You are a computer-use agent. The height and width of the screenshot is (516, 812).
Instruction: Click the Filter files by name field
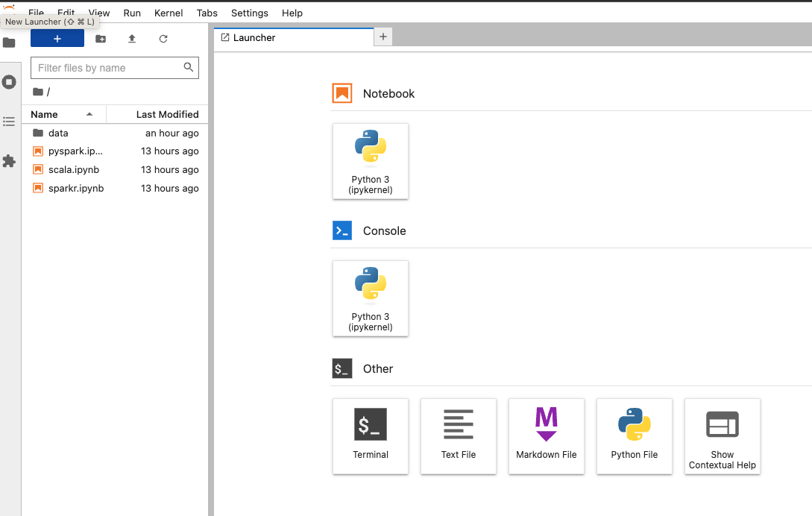pos(115,68)
